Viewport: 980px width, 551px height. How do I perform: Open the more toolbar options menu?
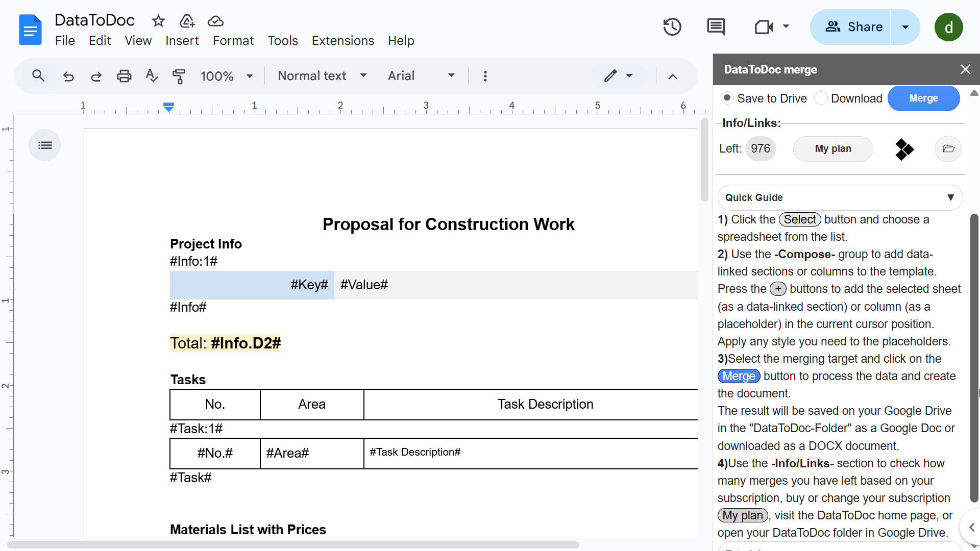[x=485, y=76]
